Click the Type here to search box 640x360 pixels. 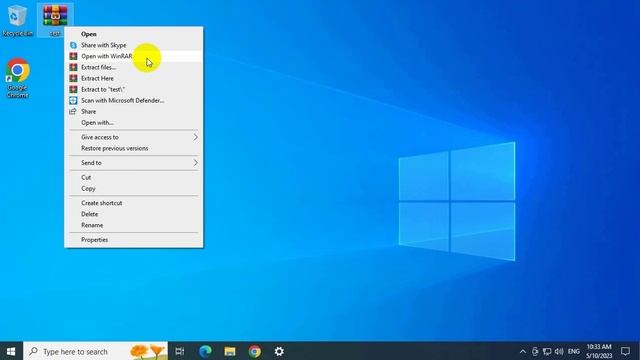pyautogui.click(x=96, y=351)
